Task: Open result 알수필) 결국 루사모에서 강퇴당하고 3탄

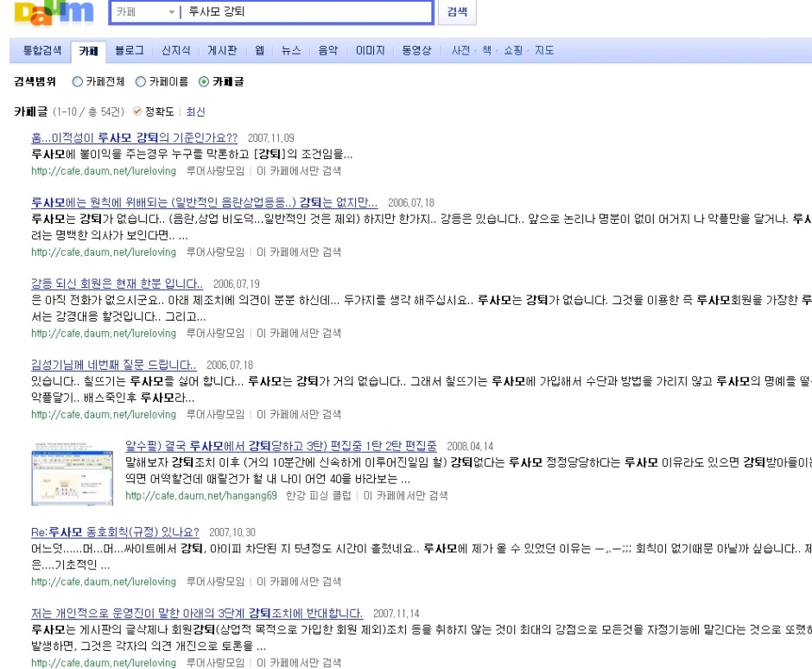Action: point(281,446)
